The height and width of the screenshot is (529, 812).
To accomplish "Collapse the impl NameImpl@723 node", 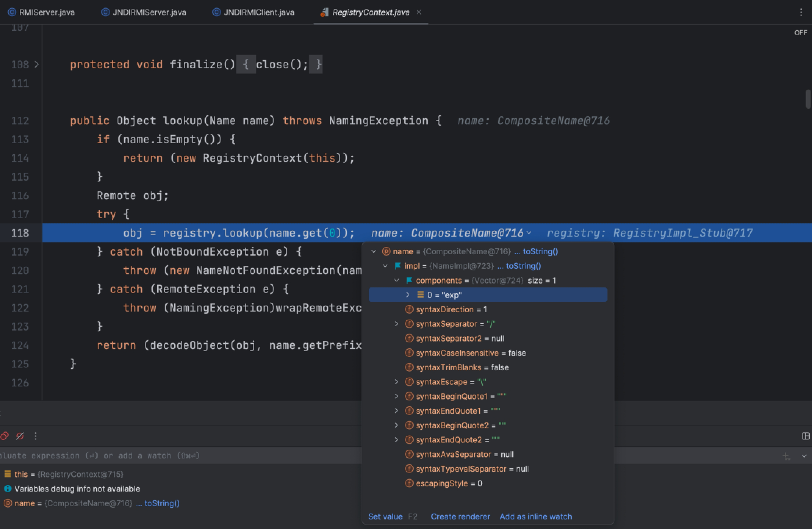I will point(385,266).
